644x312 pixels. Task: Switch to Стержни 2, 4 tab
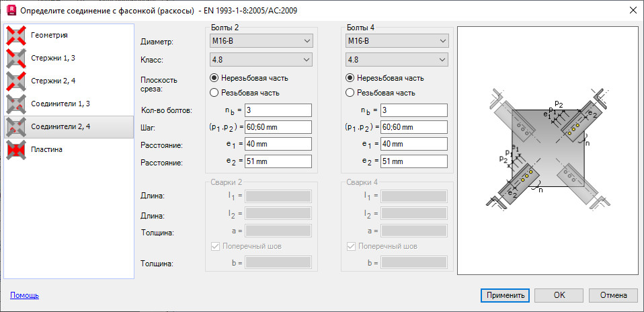(69, 81)
